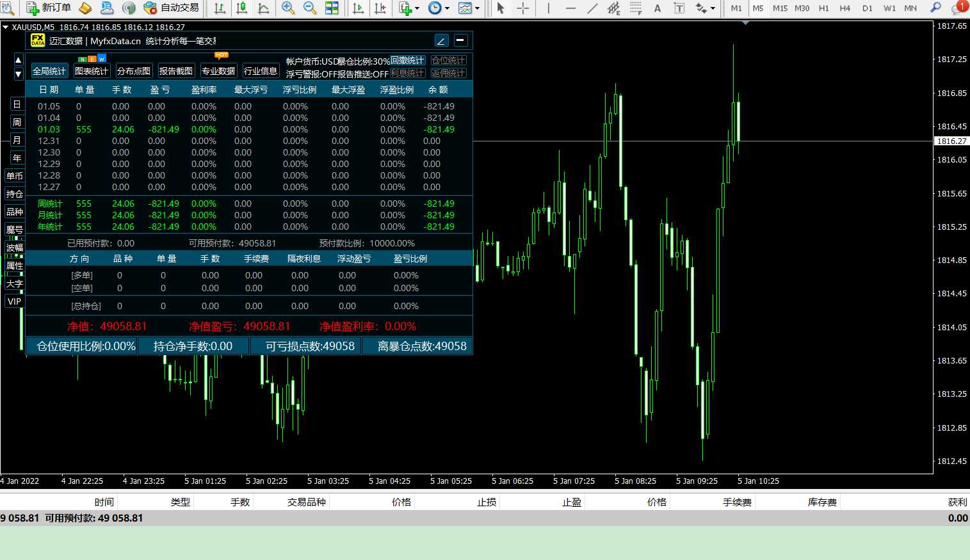
Task: Select the Fibonacci retracement tool
Action: (x=636, y=8)
